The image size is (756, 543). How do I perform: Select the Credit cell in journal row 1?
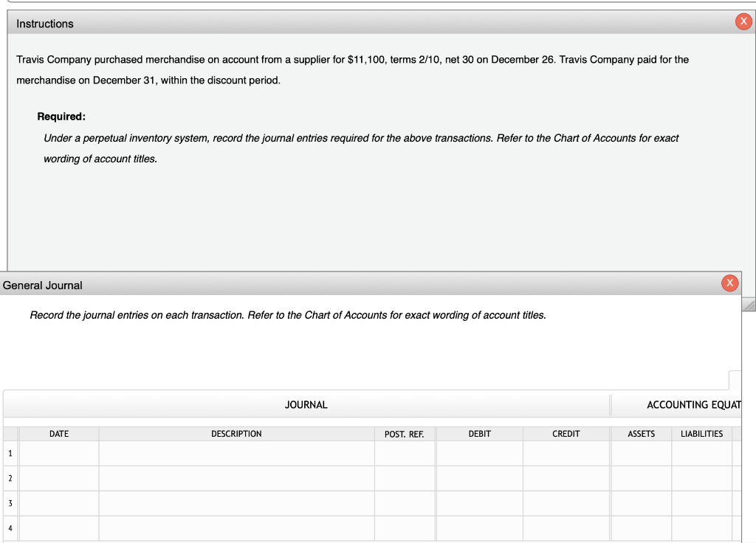point(566,453)
